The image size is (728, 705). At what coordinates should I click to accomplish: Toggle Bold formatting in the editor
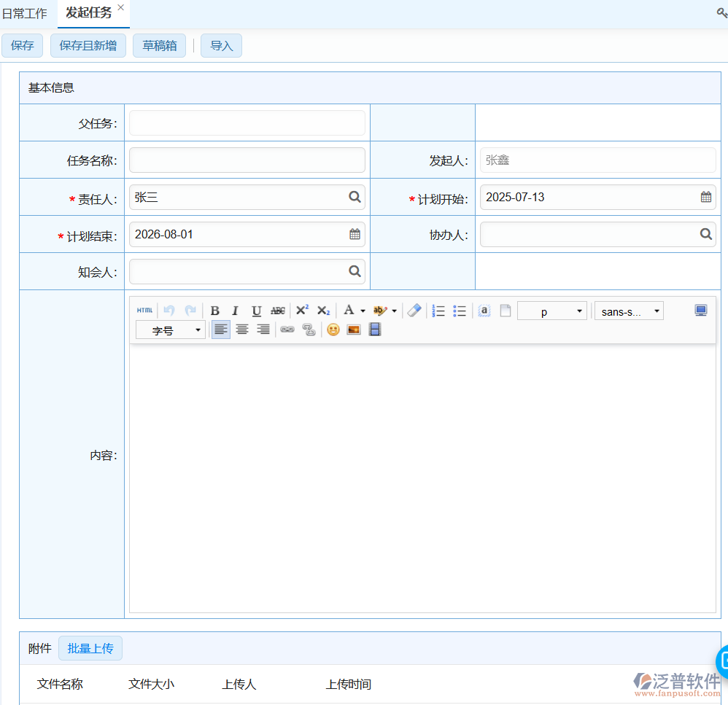pyautogui.click(x=214, y=311)
